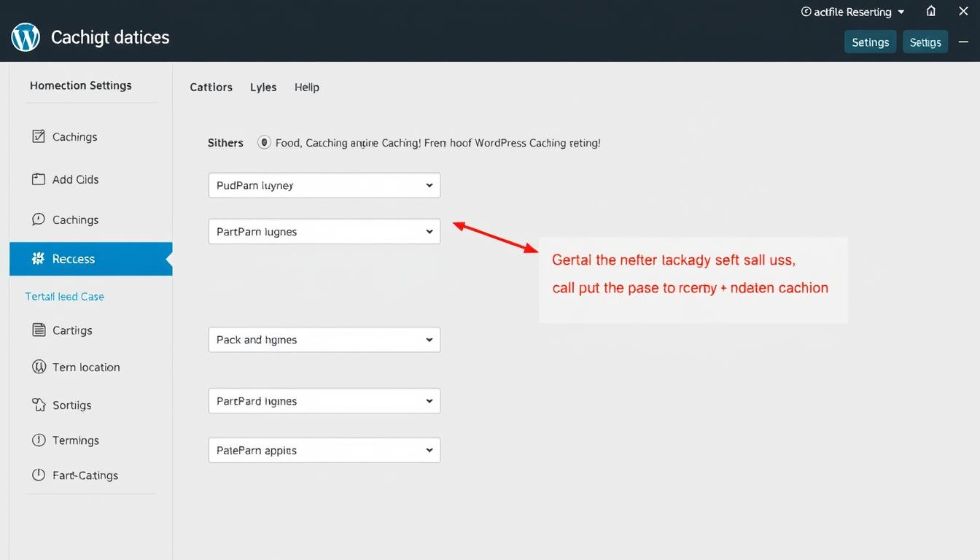Open the Pack and hgmes dropdown
The height and width of the screenshot is (560, 980).
324,340
